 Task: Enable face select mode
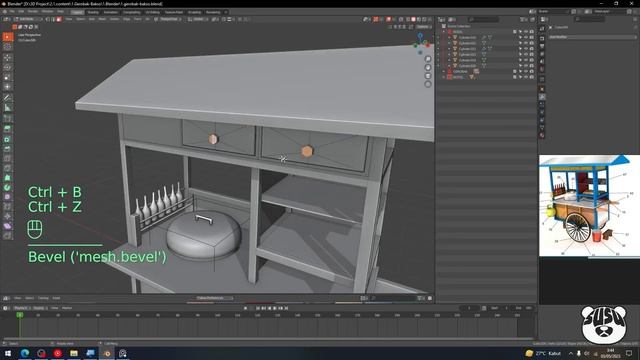pos(59,19)
